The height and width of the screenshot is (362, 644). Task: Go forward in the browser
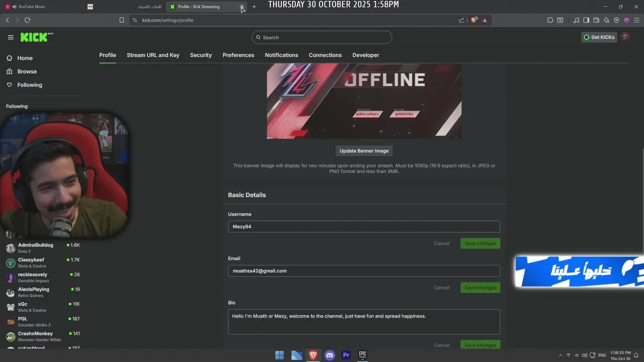coord(17,20)
